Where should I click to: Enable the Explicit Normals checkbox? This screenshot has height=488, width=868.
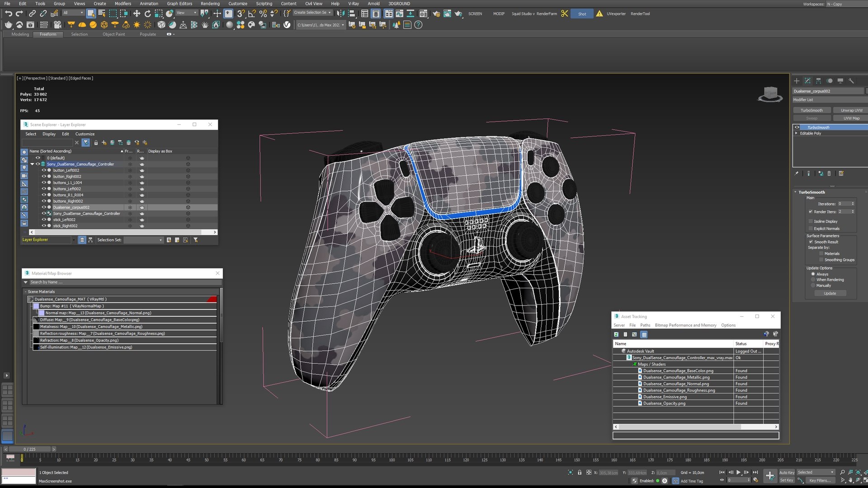(x=811, y=229)
